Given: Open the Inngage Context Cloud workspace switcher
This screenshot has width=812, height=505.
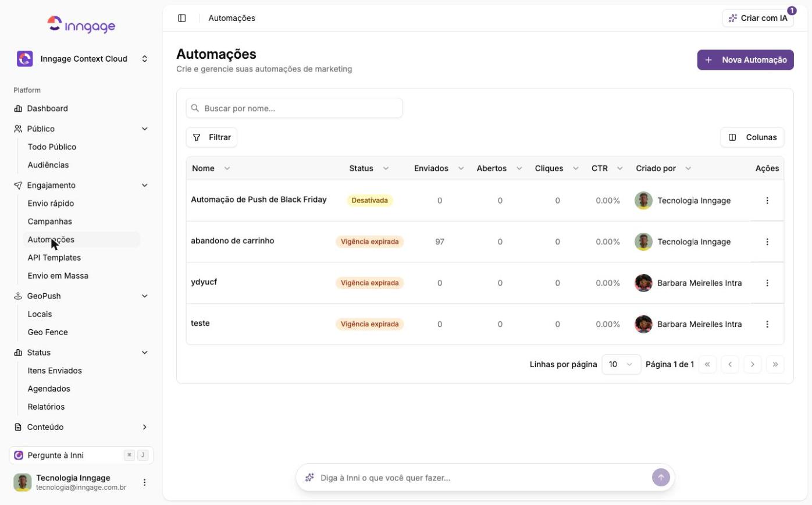Looking at the screenshot, I should (x=81, y=59).
